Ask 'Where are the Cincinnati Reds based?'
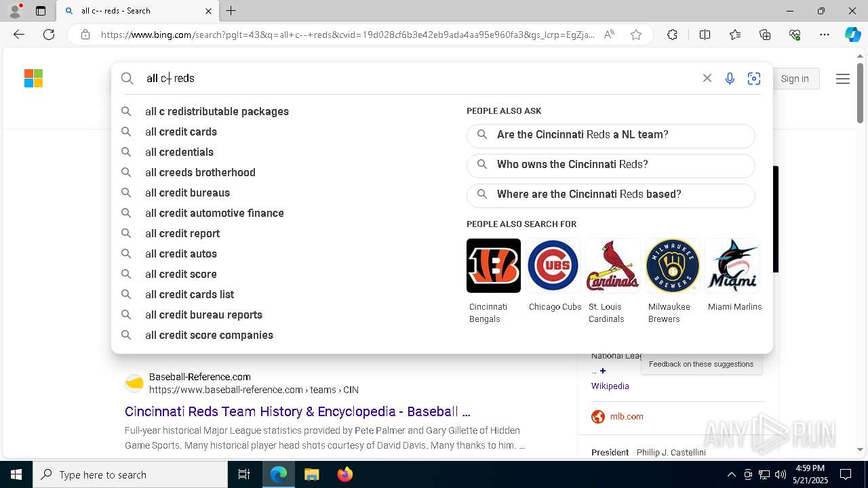The height and width of the screenshot is (488, 868). point(610,195)
